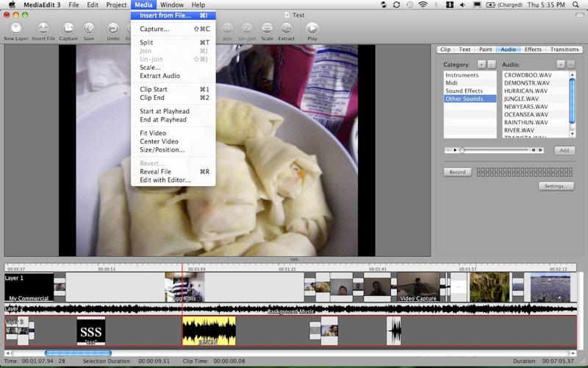Choose Reveal File menu item
Screen dimensions: 588x368
pyautogui.click(x=173, y=171)
